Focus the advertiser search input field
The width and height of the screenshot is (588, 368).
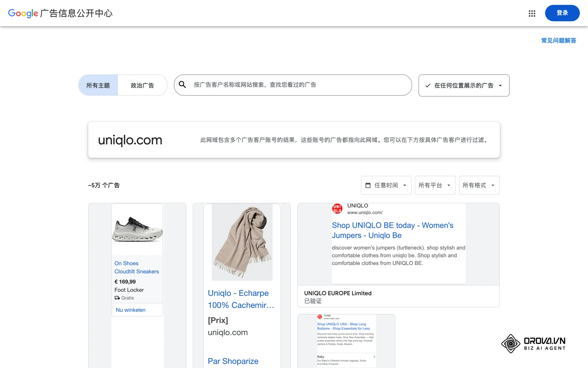[293, 85]
